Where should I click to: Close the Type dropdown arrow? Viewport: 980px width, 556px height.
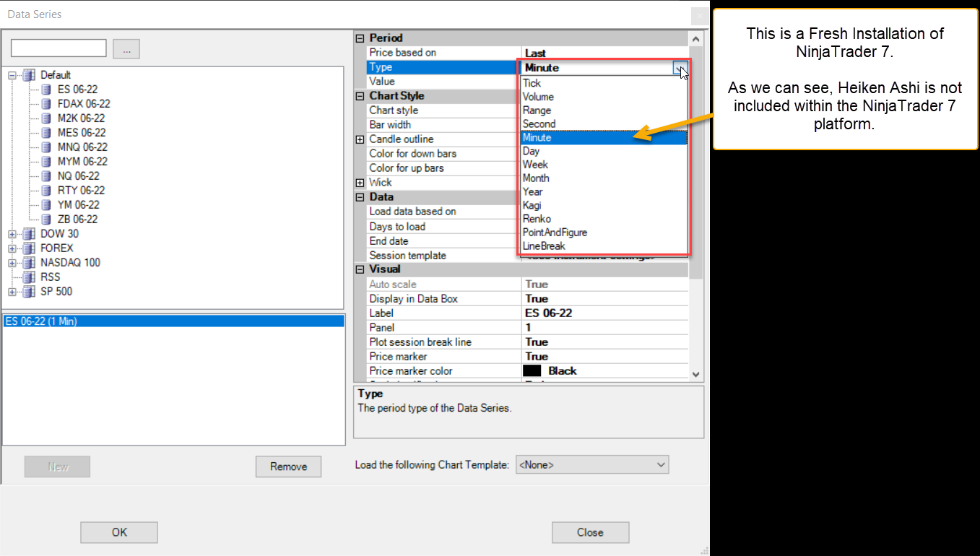pos(680,68)
